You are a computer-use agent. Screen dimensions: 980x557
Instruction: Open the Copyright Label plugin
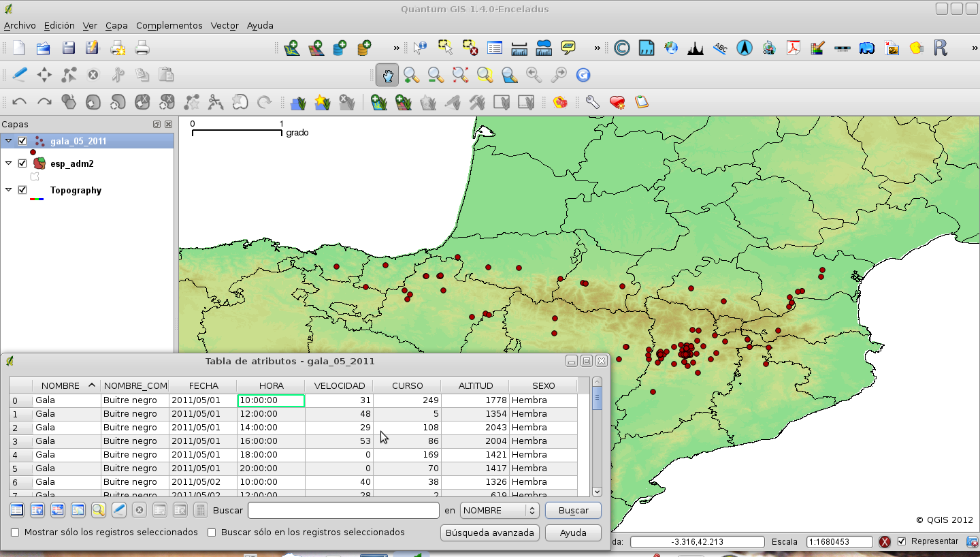point(621,48)
